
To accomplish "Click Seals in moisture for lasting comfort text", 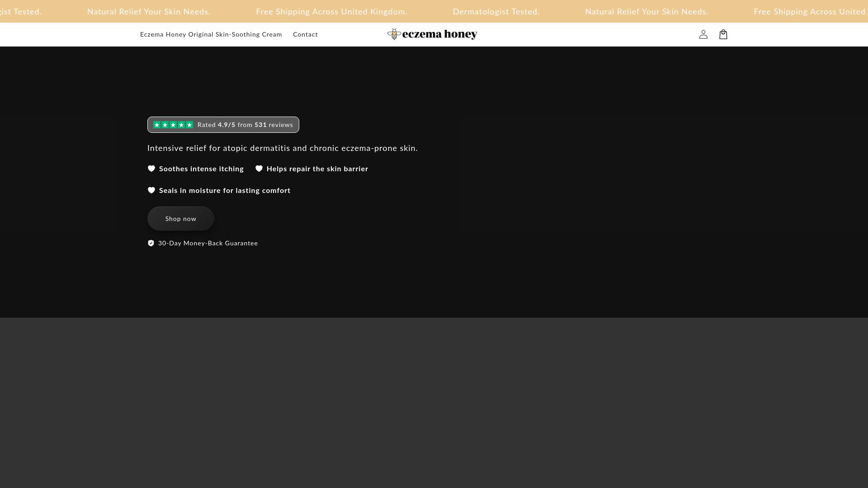I will click(x=225, y=190).
